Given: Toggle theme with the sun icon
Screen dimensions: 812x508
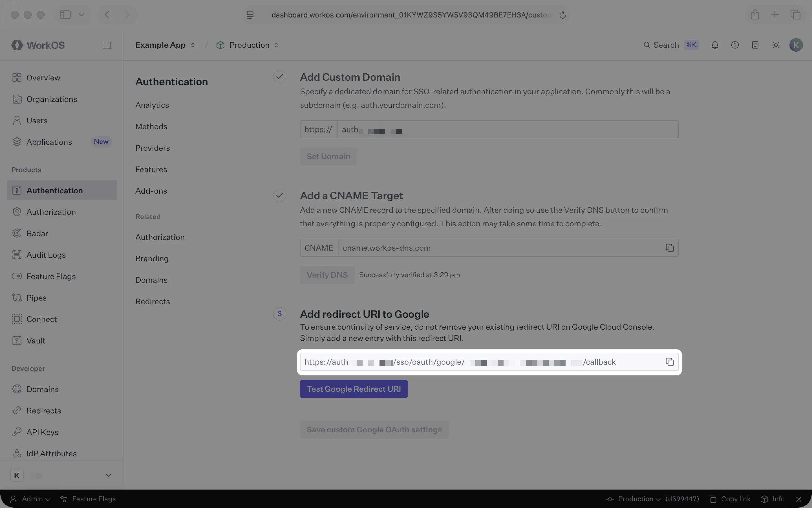Looking at the screenshot, I should coord(775,45).
